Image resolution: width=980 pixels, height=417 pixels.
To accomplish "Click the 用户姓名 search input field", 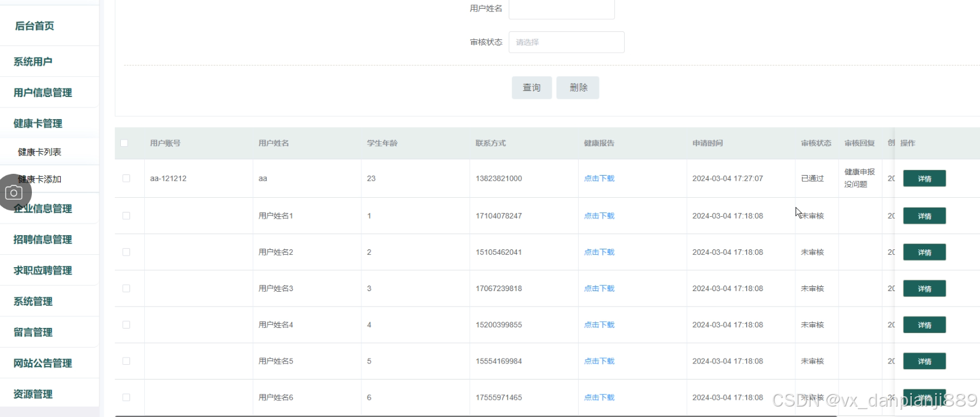I will [561, 9].
